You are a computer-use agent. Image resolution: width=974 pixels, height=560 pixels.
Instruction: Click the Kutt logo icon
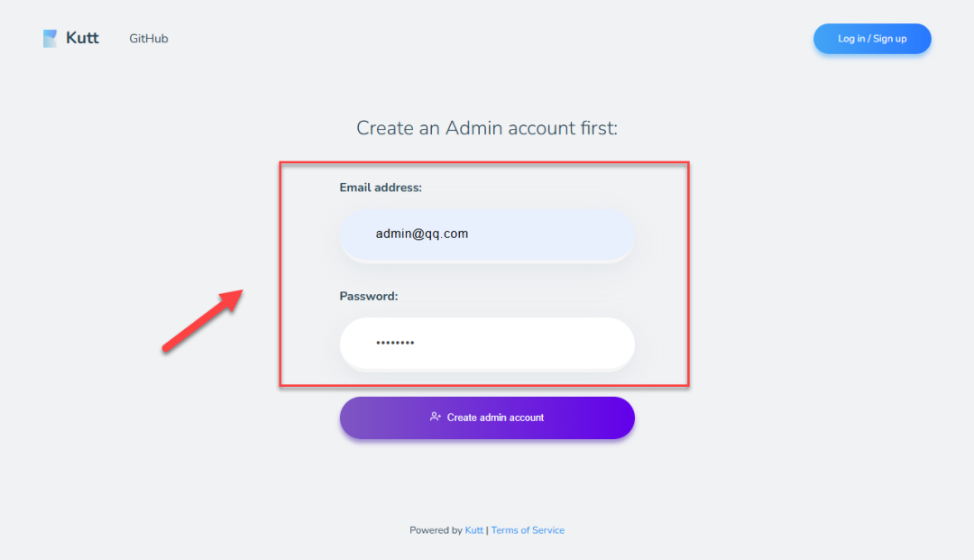point(50,39)
